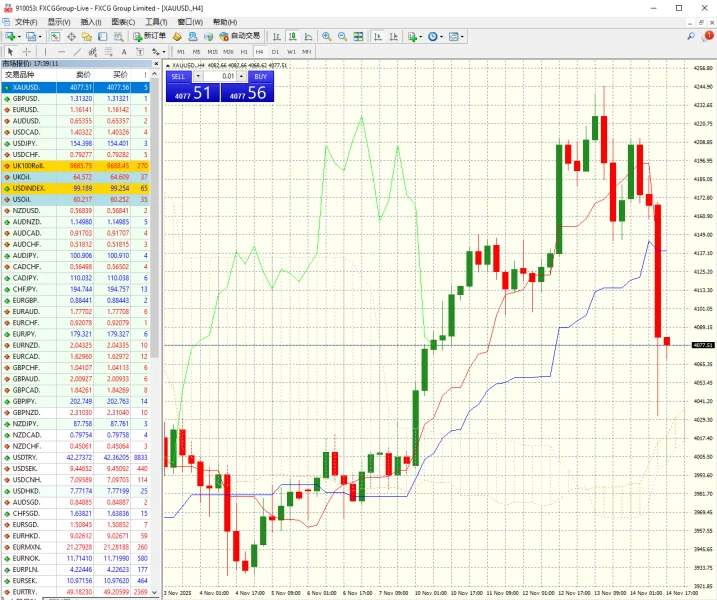Toggle the Market Watch window

pos(55,37)
